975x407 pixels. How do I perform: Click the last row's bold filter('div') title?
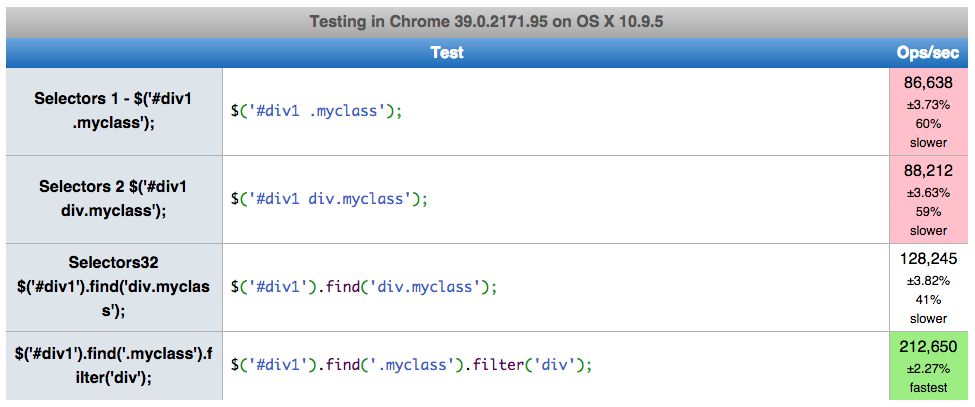113,365
